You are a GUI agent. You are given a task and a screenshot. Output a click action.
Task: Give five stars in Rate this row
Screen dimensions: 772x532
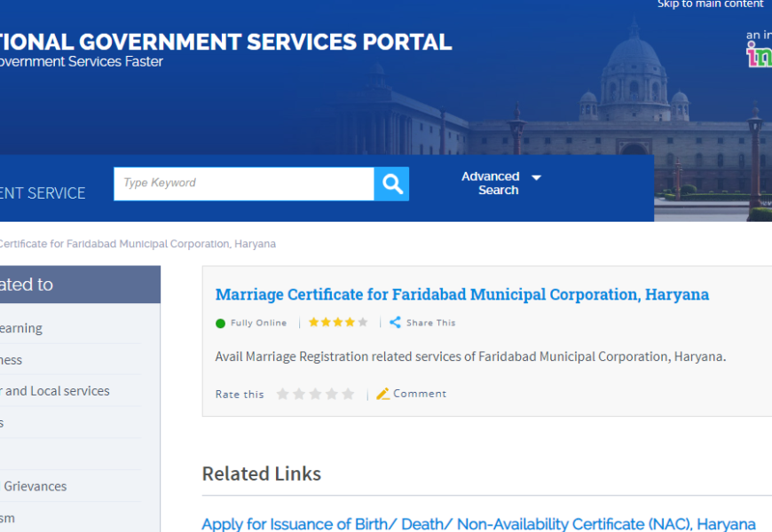pos(348,394)
